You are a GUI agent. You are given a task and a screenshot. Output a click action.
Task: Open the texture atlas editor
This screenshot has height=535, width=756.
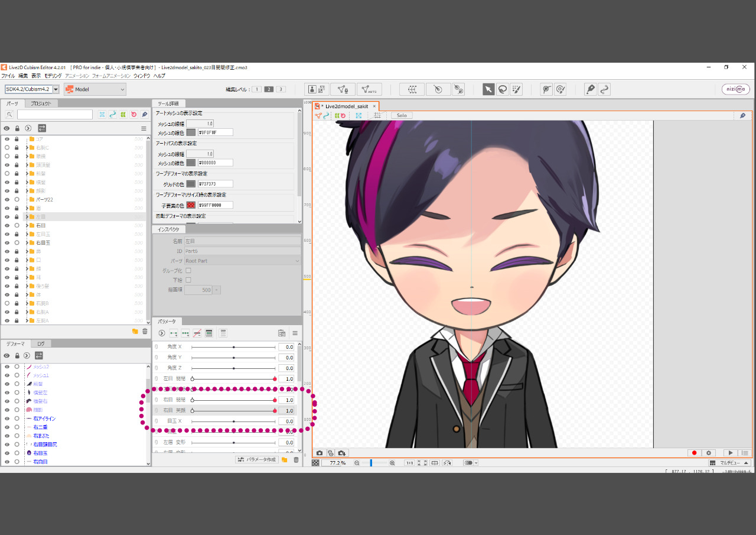(317, 89)
